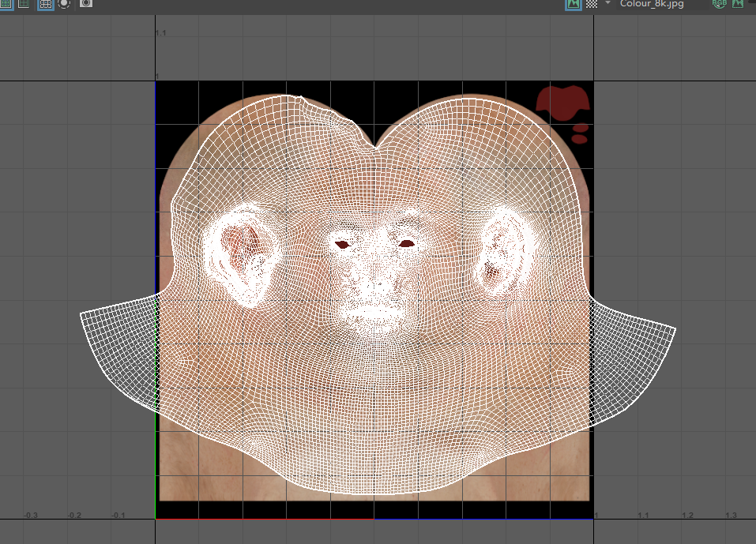Click the UV snapshot camera icon

tap(86, 3)
